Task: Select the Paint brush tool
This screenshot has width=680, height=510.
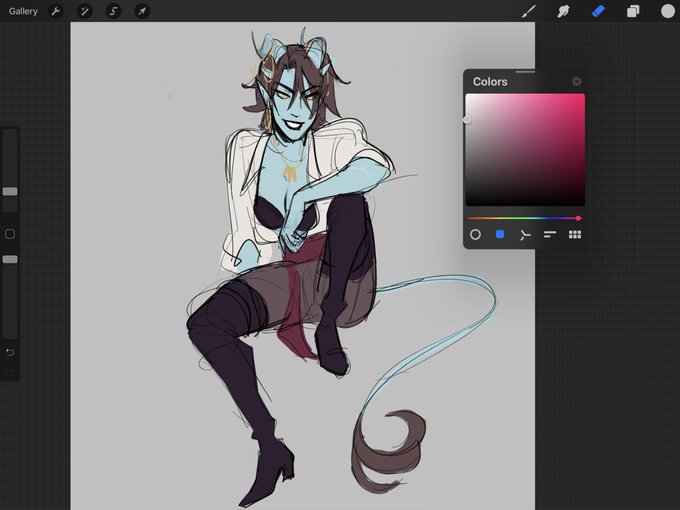Action: coord(528,11)
